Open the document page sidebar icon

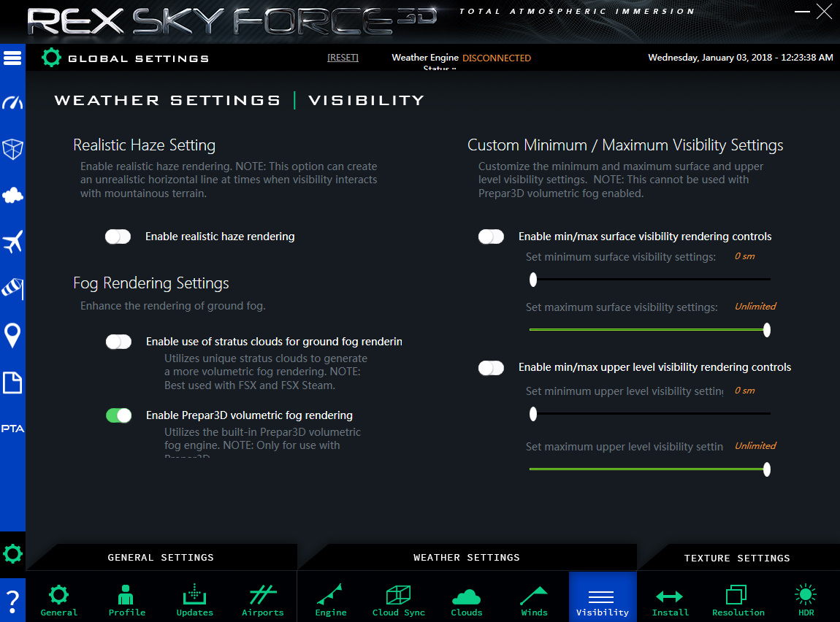(12, 383)
